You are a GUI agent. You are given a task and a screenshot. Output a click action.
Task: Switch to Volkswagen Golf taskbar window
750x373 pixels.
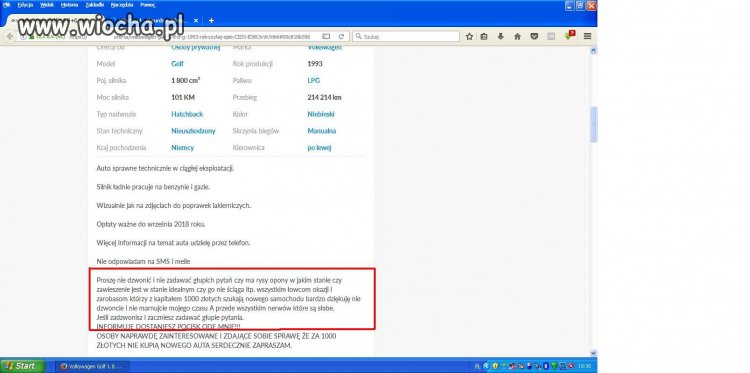(92, 366)
